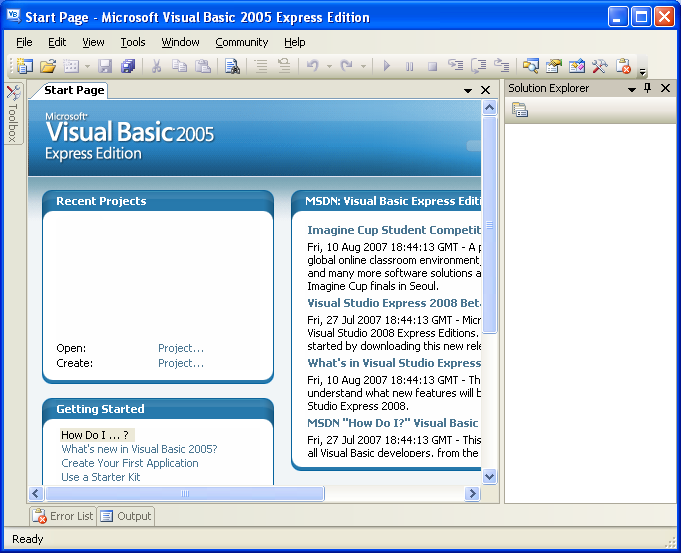Click the Redo arrow icon

(x=347, y=66)
